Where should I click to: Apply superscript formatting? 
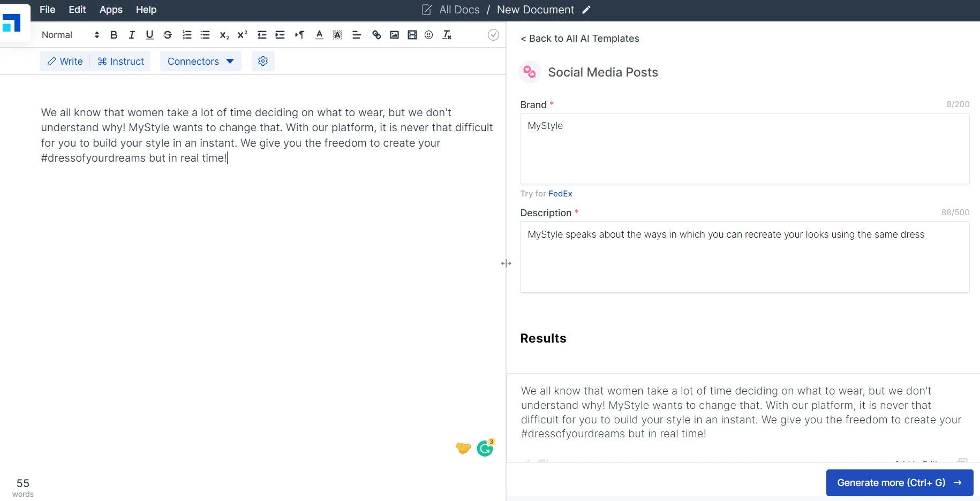(243, 35)
